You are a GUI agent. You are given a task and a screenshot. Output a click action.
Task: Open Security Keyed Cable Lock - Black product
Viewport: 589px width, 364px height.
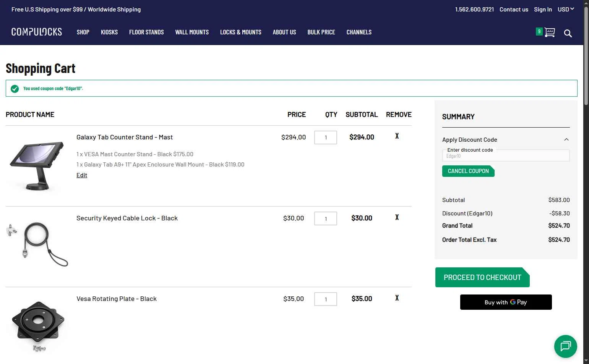(127, 218)
